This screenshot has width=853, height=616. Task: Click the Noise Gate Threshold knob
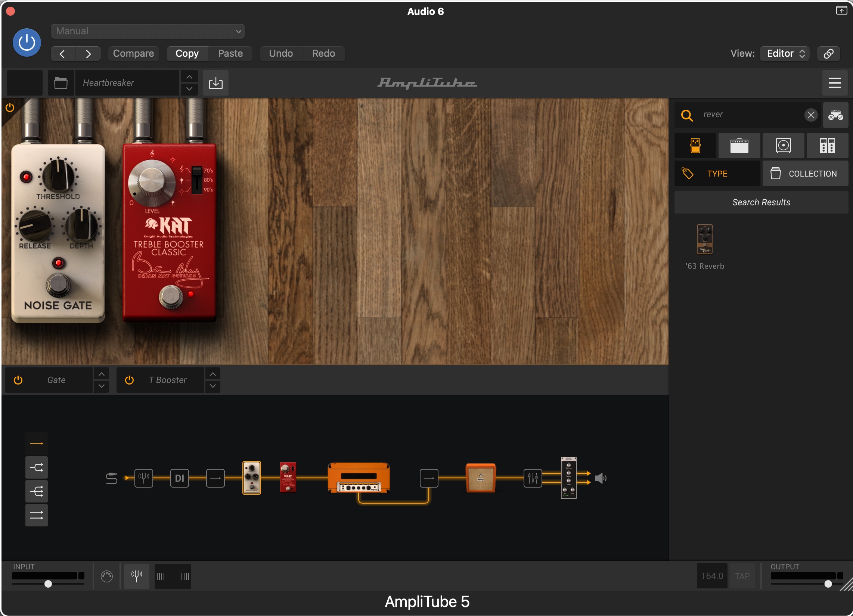(58, 175)
